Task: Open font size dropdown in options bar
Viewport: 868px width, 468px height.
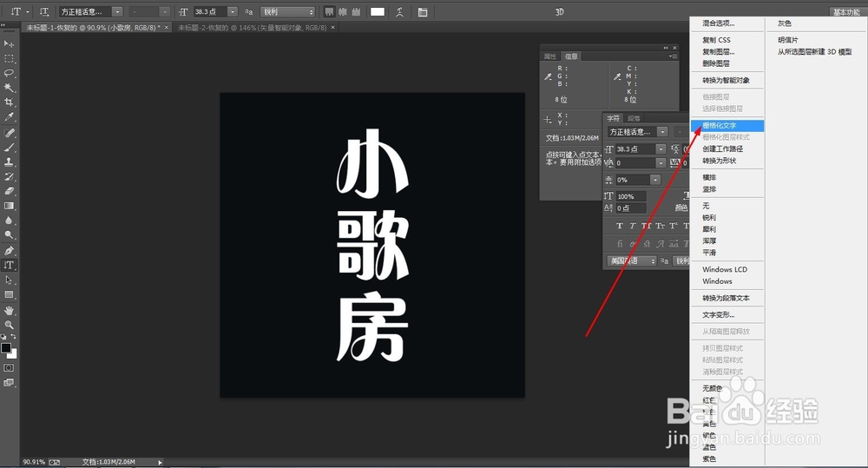Action: pos(233,11)
